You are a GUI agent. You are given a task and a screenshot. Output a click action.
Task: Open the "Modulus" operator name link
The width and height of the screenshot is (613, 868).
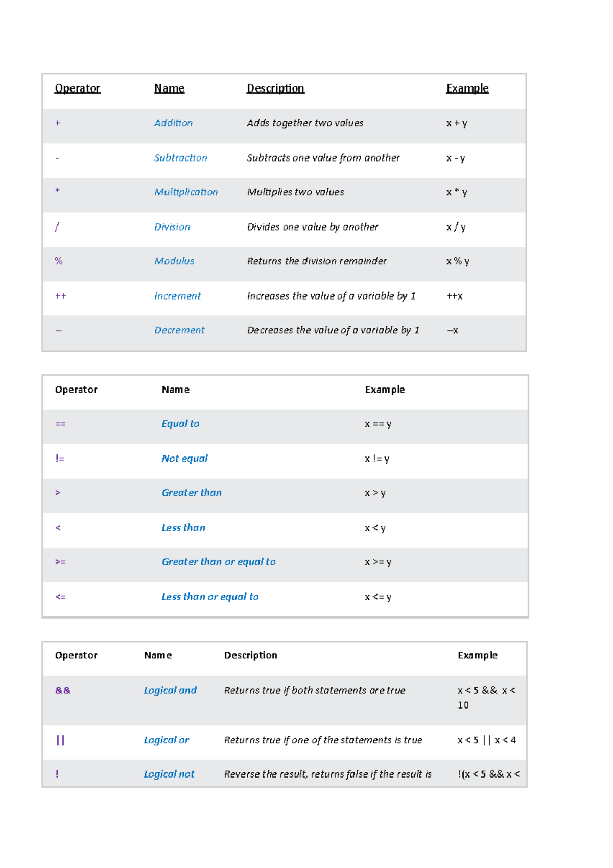pos(174,261)
